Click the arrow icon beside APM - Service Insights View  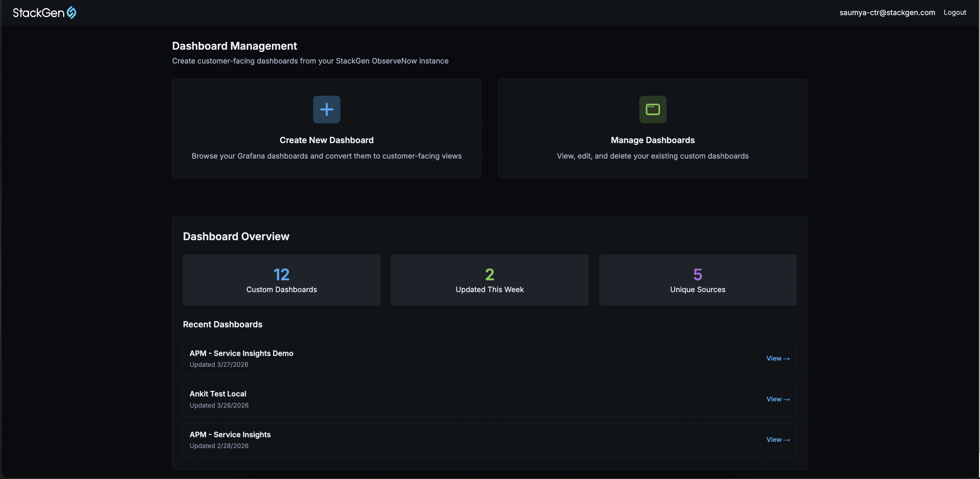click(x=787, y=440)
